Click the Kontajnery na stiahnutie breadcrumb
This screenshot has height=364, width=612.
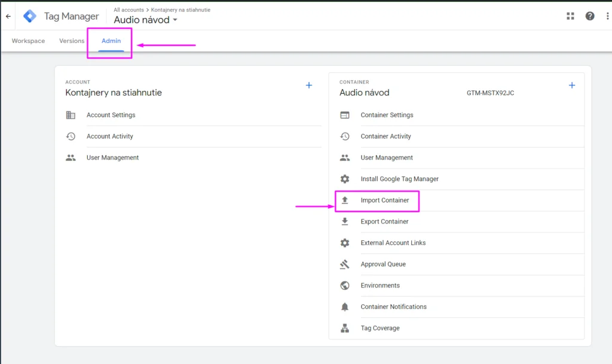180,10
